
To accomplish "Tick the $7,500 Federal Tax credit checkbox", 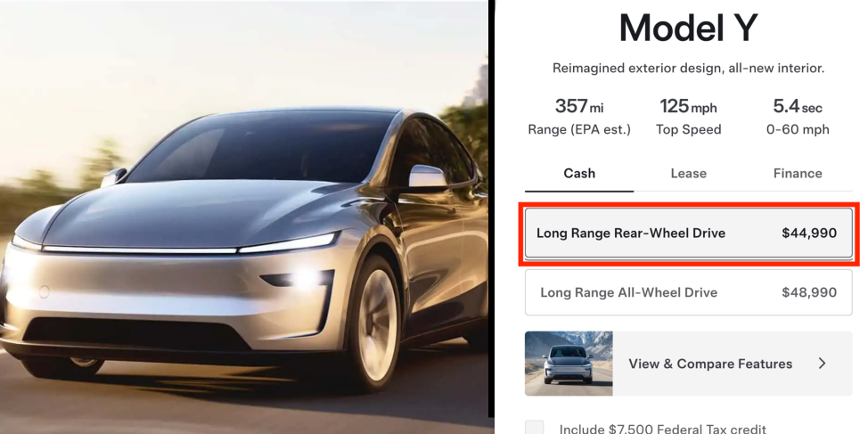I will [x=534, y=428].
